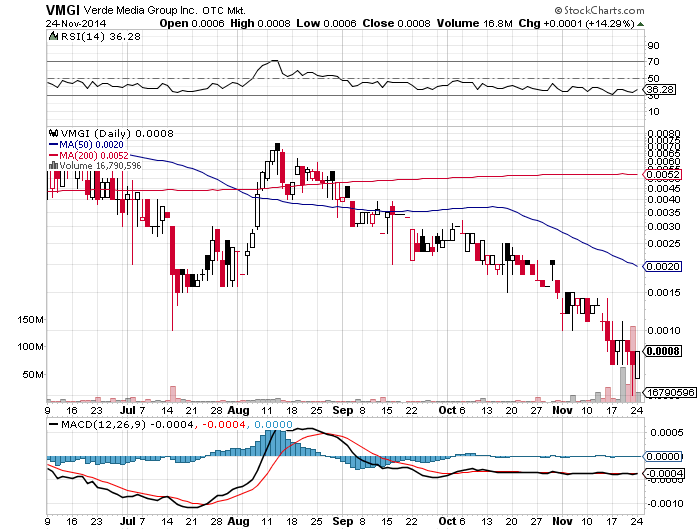
Task: Click the Sep label on the price chart axis
Action: pyautogui.click(x=343, y=410)
